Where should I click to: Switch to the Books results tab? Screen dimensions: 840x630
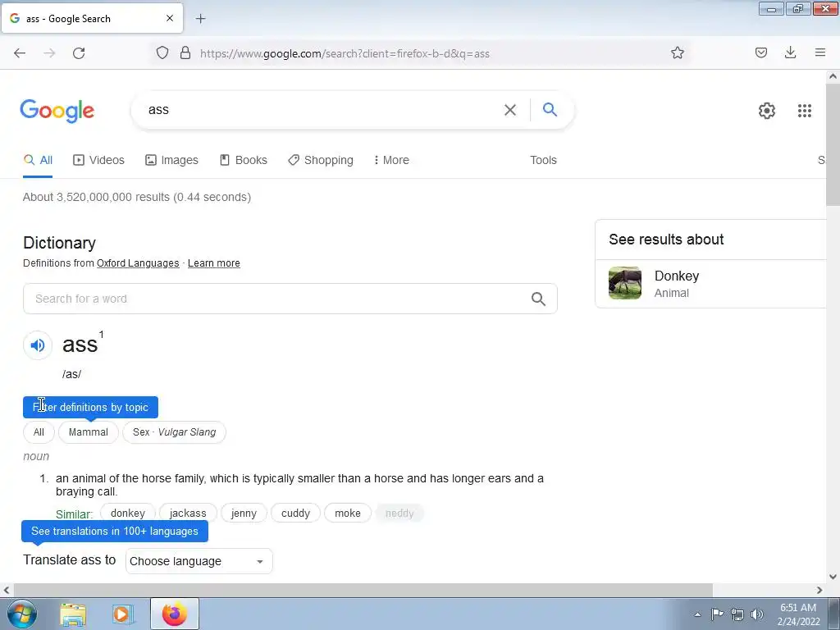coord(243,160)
